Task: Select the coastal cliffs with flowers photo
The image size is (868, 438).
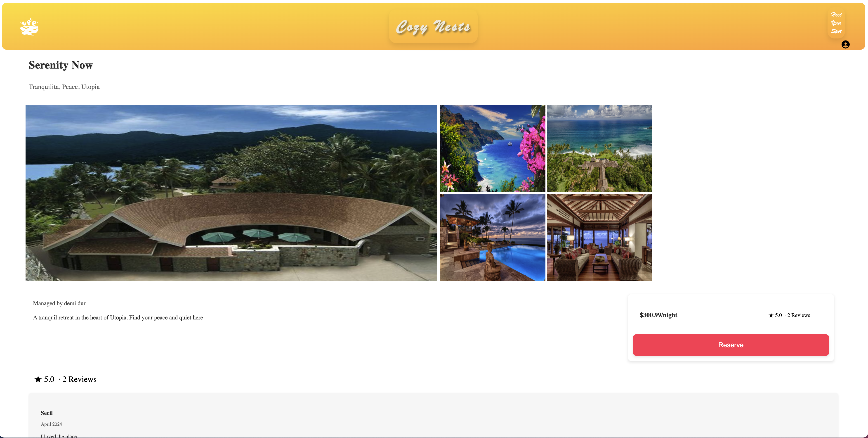Action: tap(493, 148)
